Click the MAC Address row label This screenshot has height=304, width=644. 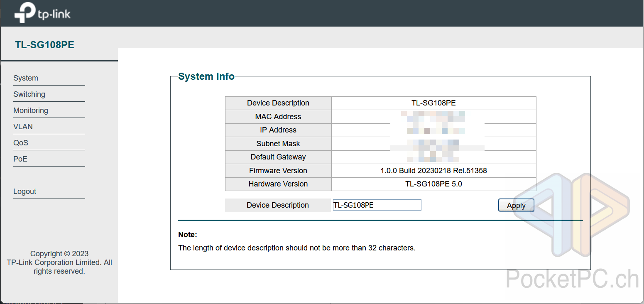[278, 117]
